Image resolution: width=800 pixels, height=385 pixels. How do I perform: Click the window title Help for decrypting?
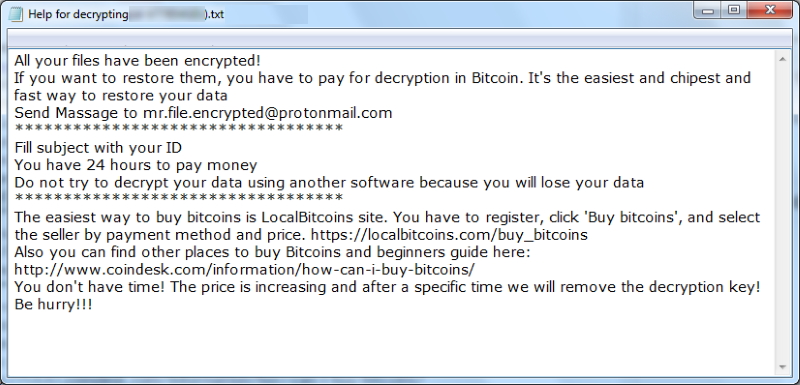point(78,14)
